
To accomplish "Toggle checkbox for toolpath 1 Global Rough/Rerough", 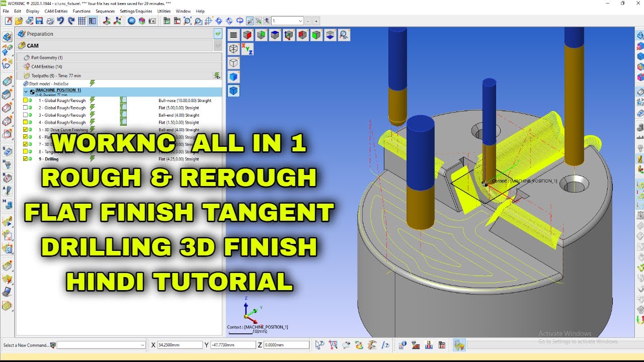I will coord(25,101).
